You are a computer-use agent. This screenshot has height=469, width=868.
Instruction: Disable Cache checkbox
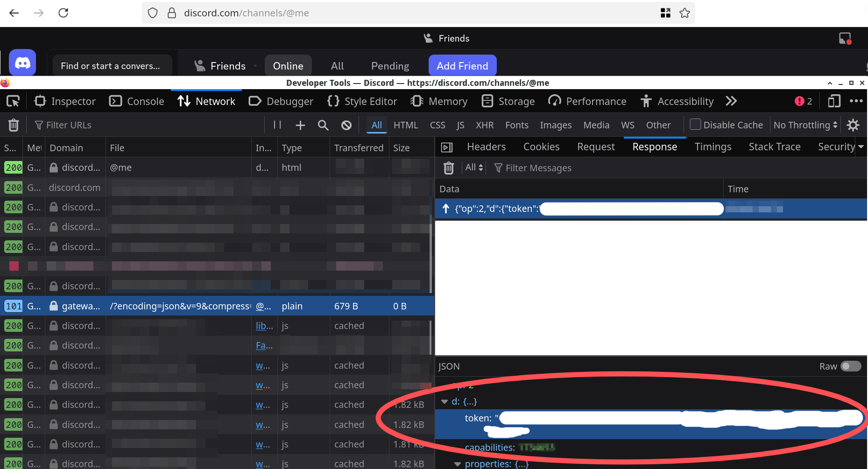(695, 125)
